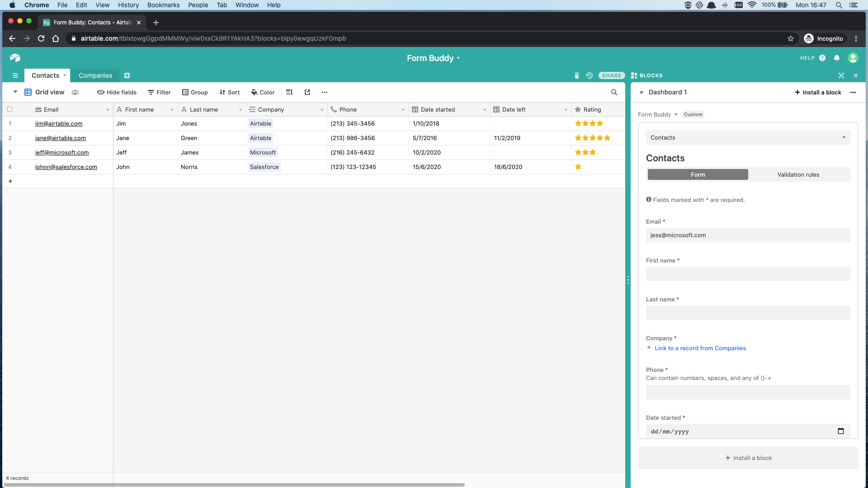Open Email column dropdown arrow
Screen dimensions: 868x488
(x=108, y=110)
